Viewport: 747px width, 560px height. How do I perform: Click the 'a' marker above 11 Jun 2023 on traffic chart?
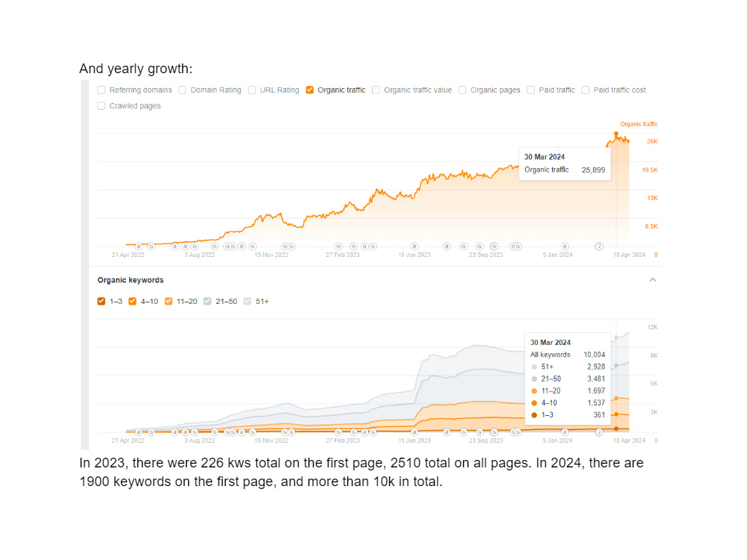coord(415,246)
